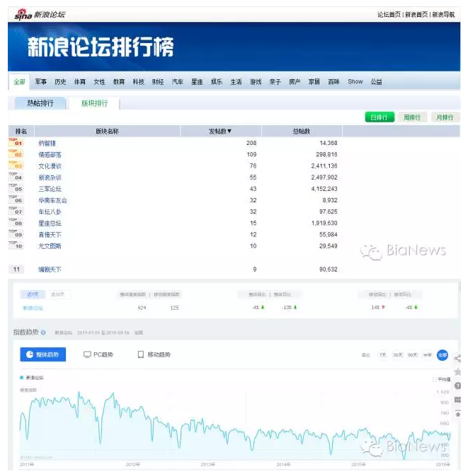Open the 文化漫谈 board link

(50, 166)
